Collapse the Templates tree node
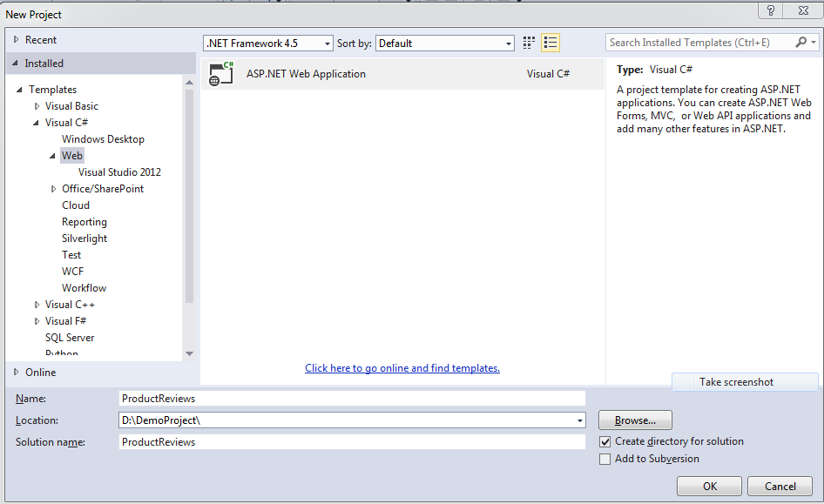Image resolution: width=824 pixels, height=504 pixels. click(19, 90)
